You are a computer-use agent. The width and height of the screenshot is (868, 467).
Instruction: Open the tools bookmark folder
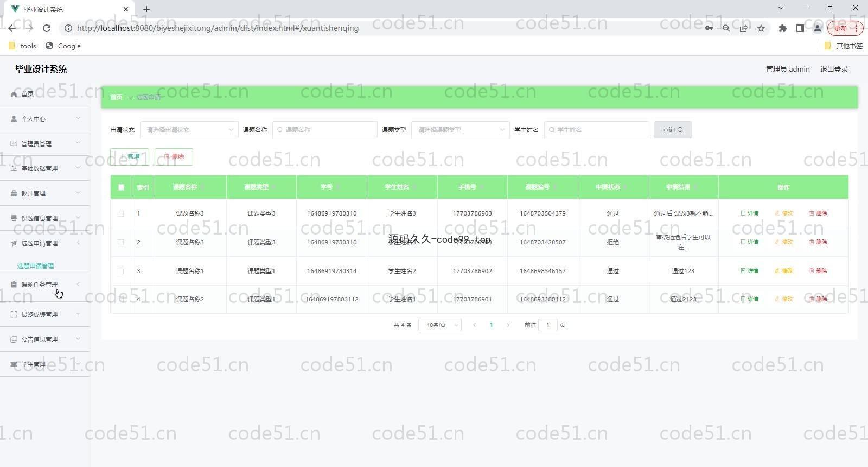(22, 46)
